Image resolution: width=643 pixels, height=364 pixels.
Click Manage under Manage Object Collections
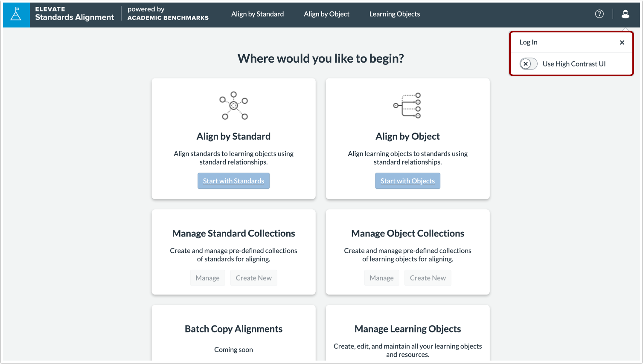coord(381,277)
